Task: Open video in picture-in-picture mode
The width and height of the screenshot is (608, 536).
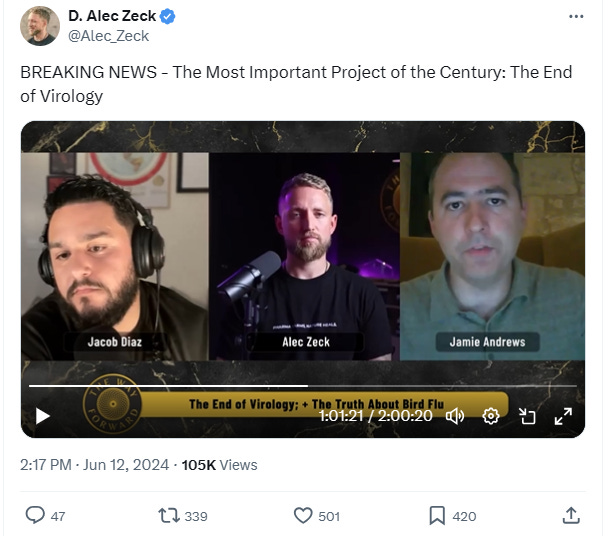Action: click(x=527, y=416)
